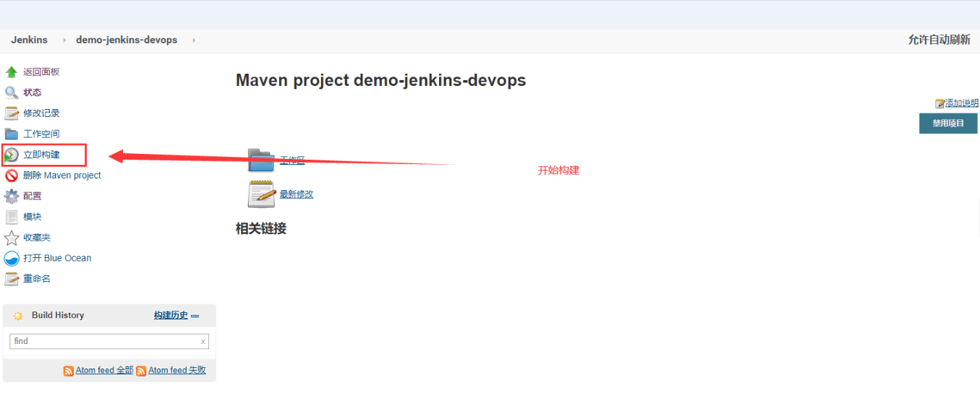Open demo-jenkins-devops breadcrumb link

pos(127,40)
